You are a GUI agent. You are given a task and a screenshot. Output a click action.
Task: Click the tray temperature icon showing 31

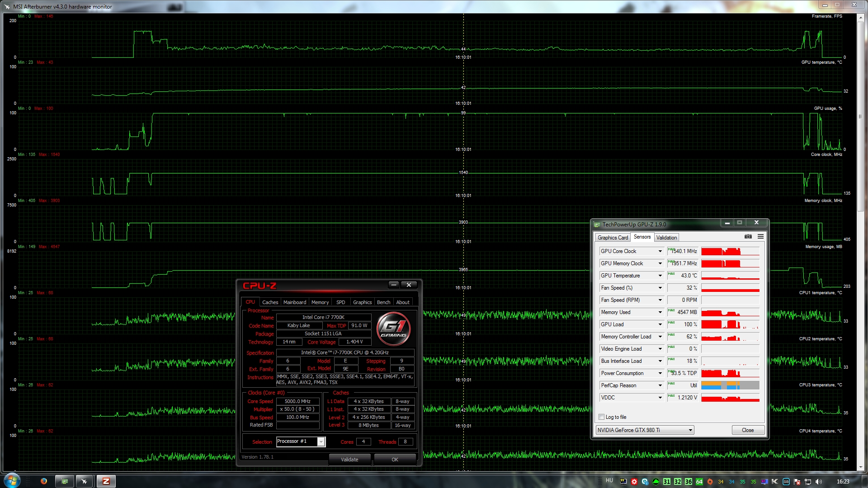click(666, 482)
